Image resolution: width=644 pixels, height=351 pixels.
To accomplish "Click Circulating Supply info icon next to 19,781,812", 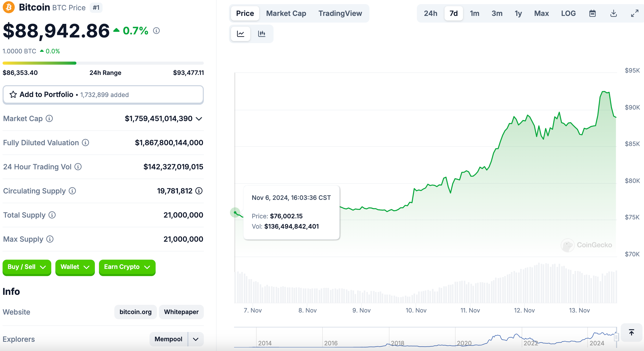I will pos(199,191).
